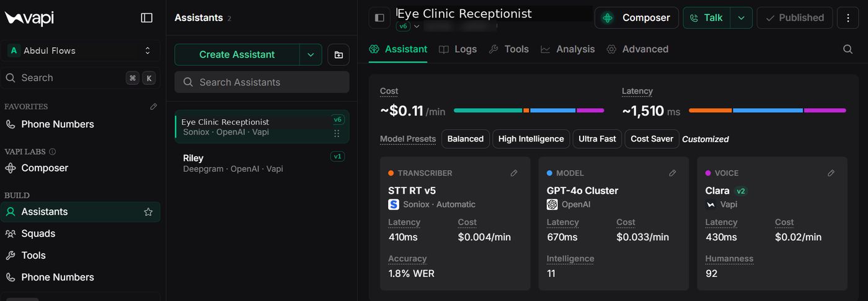The image size is (868, 301).
Task: Click the latency breakdown bar
Action: pos(768,110)
